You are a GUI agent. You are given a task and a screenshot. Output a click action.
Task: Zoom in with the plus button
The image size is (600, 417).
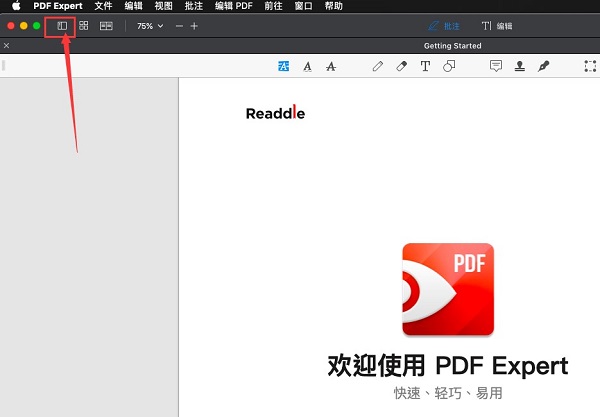[194, 26]
